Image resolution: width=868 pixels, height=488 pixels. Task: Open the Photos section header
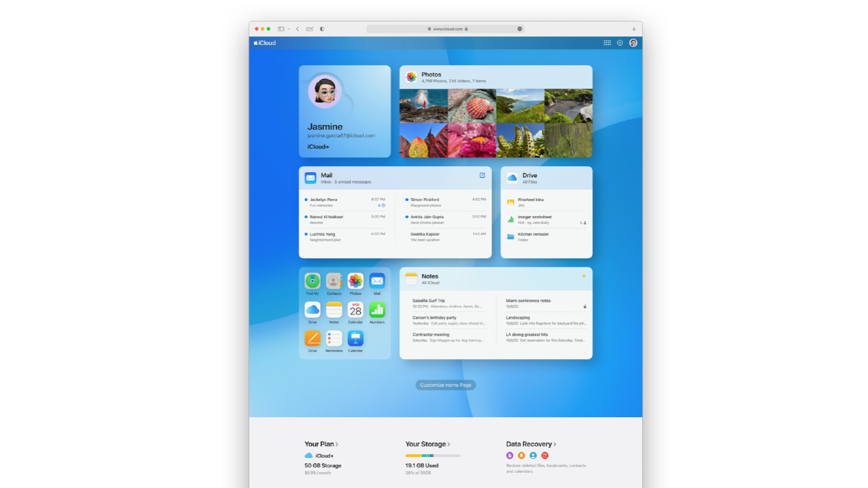[431, 74]
